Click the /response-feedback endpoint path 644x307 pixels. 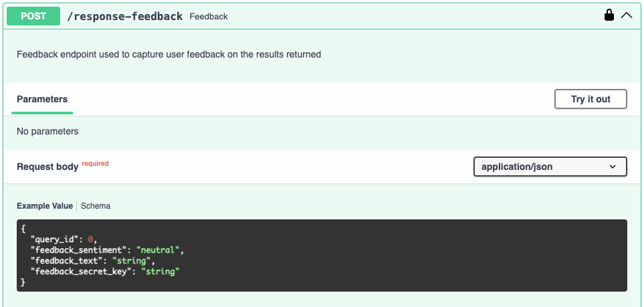tap(124, 16)
